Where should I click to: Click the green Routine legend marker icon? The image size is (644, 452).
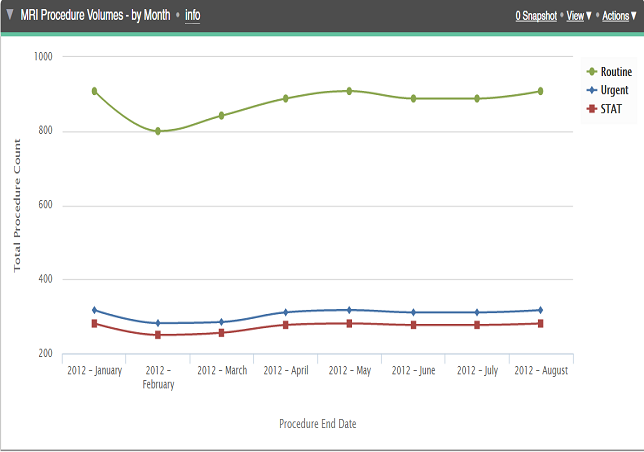(x=591, y=72)
